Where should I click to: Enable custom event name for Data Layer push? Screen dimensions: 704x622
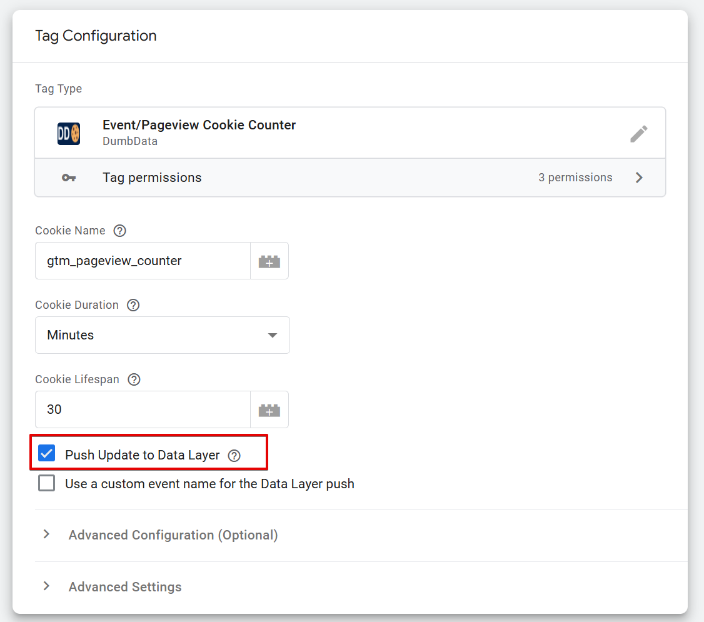coord(47,483)
